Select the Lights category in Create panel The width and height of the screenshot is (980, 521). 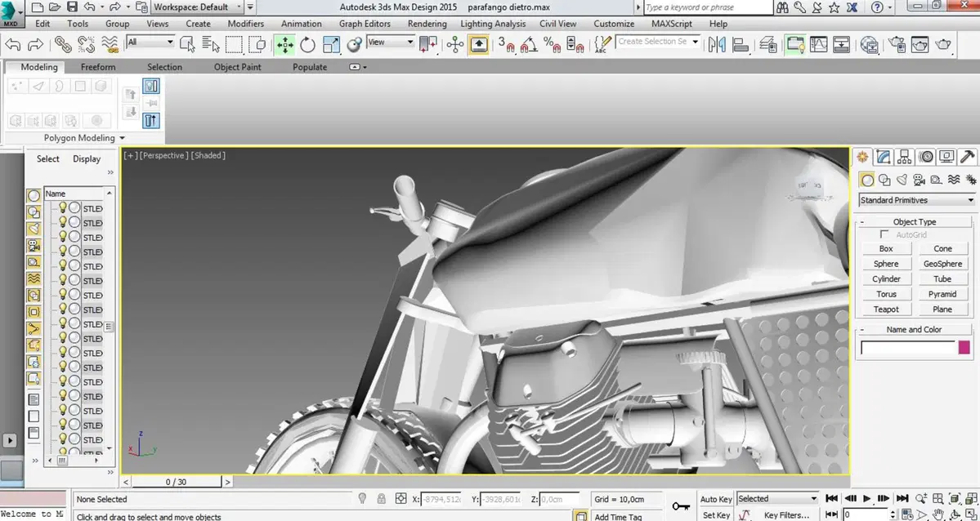pyautogui.click(x=902, y=180)
